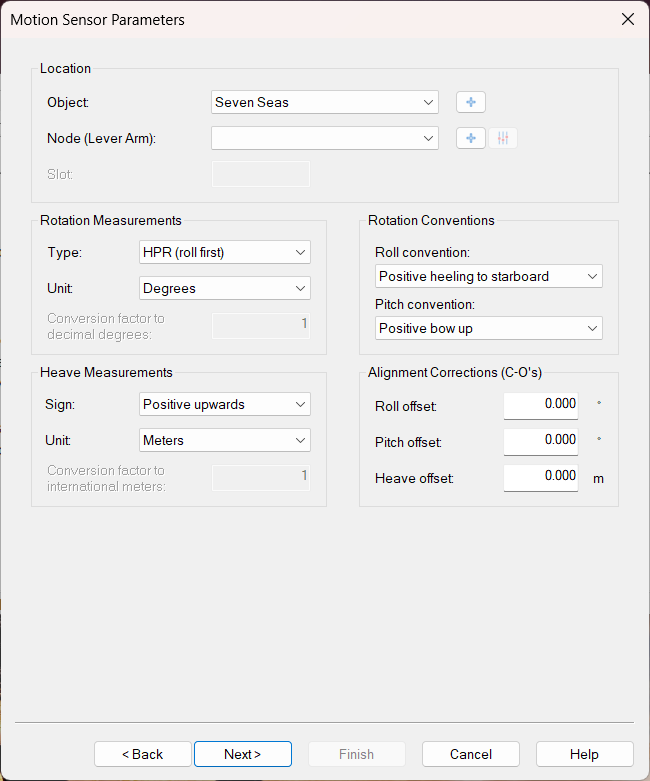Open the heave Sign dropdown (Positive upwards)

pyautogui.click(x=225, y=404)
